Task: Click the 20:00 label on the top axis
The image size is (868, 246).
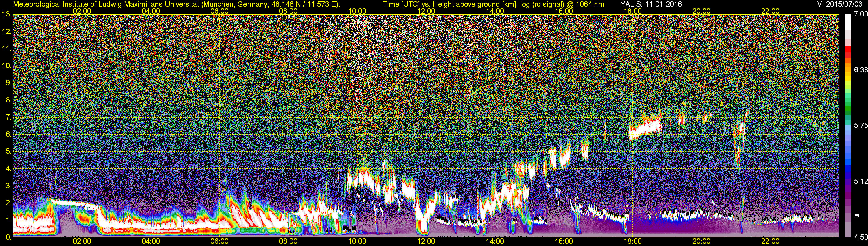Action: pos(702,11)
